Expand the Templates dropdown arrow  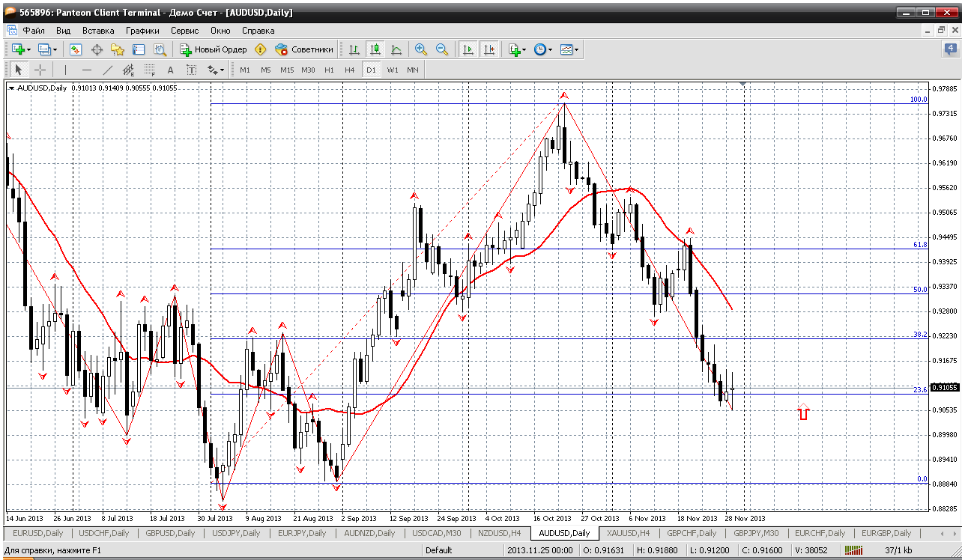point(577,49)
